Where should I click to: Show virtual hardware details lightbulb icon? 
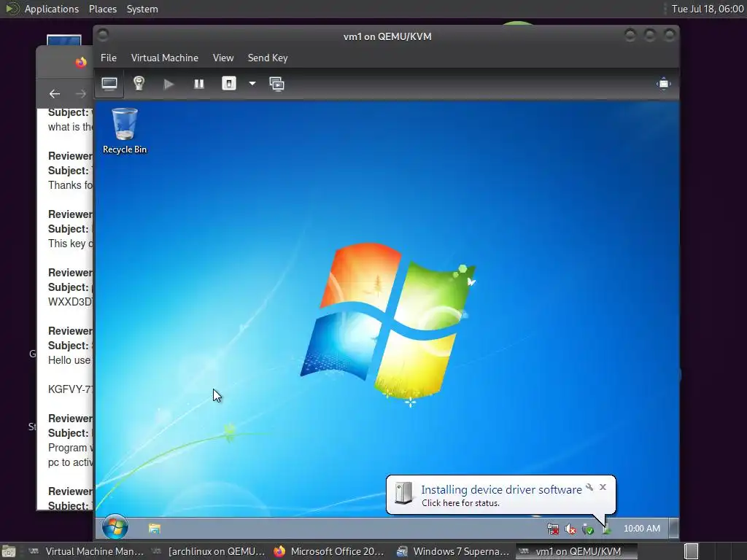tap(139, 84)
